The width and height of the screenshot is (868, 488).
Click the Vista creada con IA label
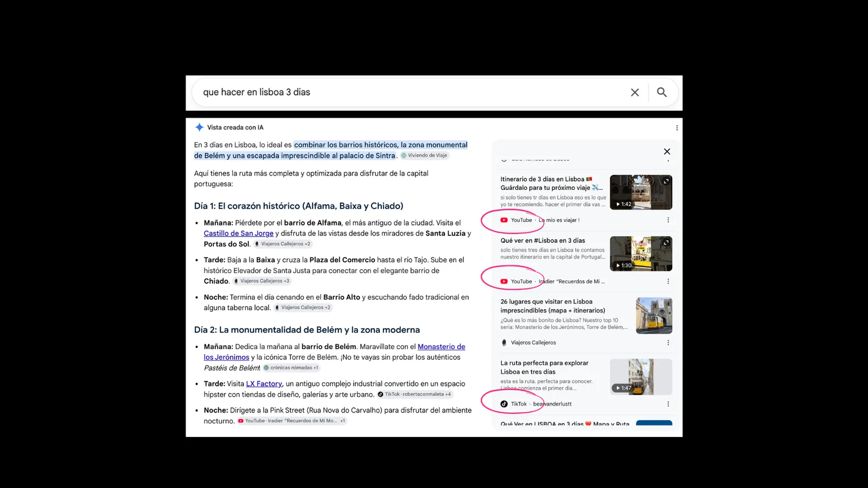pos(235,127)
